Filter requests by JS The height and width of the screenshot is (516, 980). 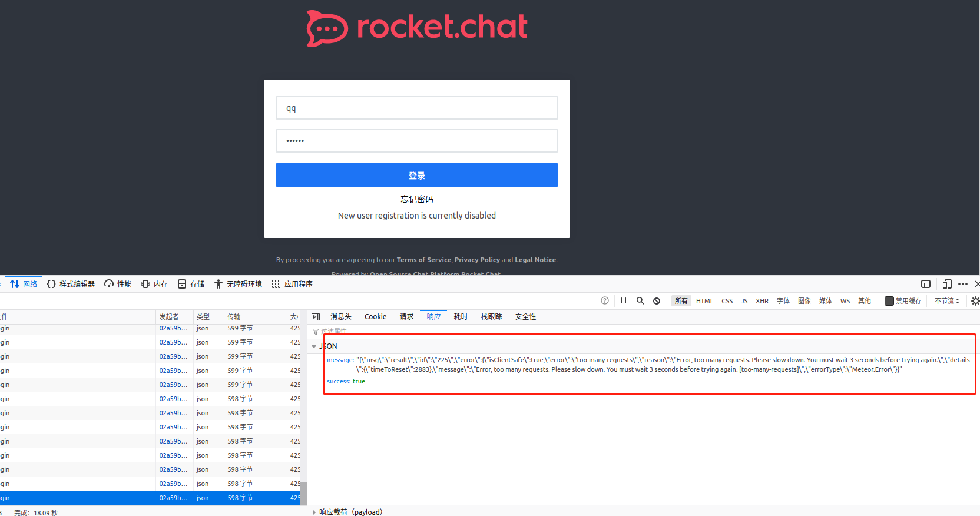[744, 301]
